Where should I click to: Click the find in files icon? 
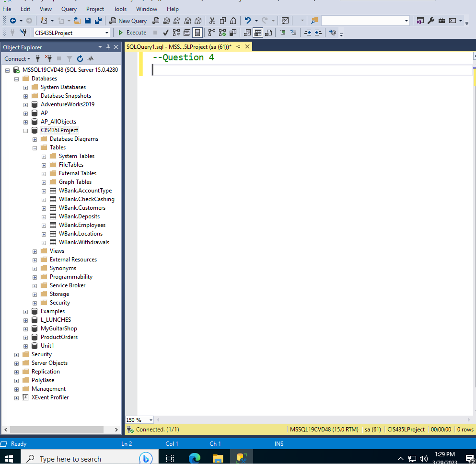(x=314, y=21)
